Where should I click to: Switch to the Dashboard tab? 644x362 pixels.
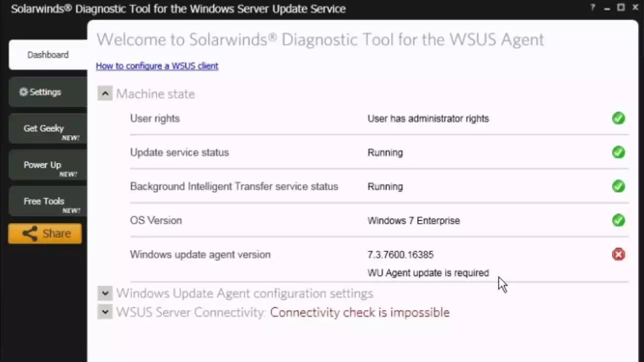tap(48, 55)
